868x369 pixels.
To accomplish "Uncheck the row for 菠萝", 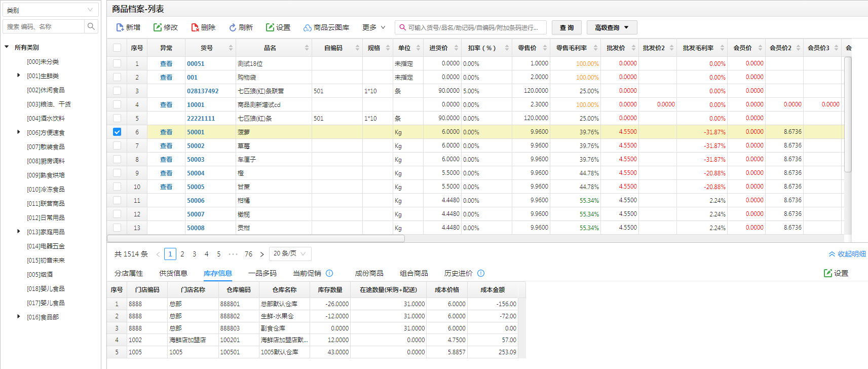I will [x=117, y=132].
